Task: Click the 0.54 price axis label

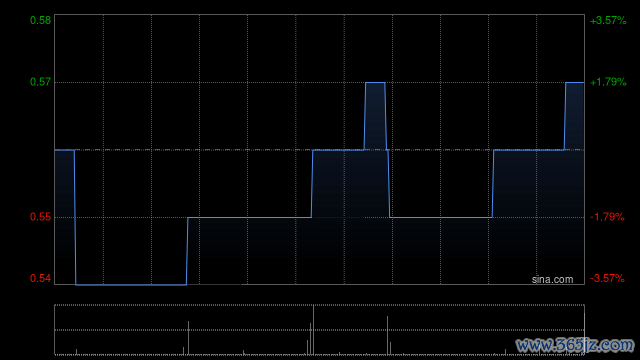Action: click(40, 278)
